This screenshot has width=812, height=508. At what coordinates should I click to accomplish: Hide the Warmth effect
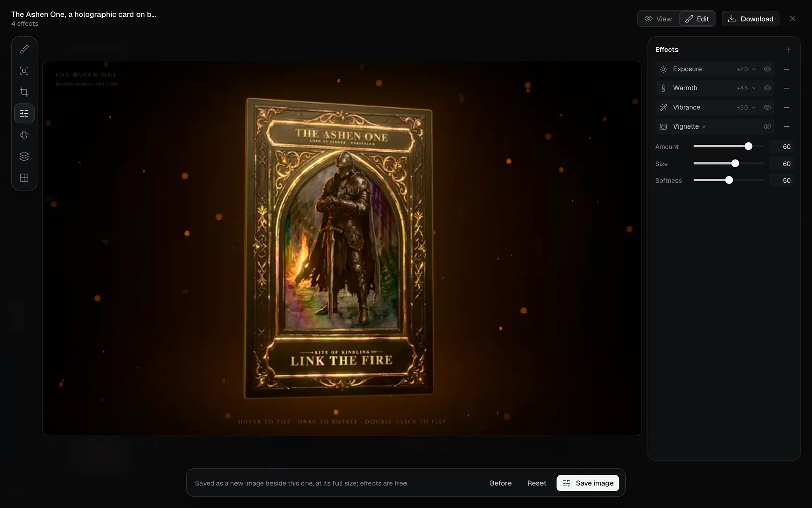(767, 88)
